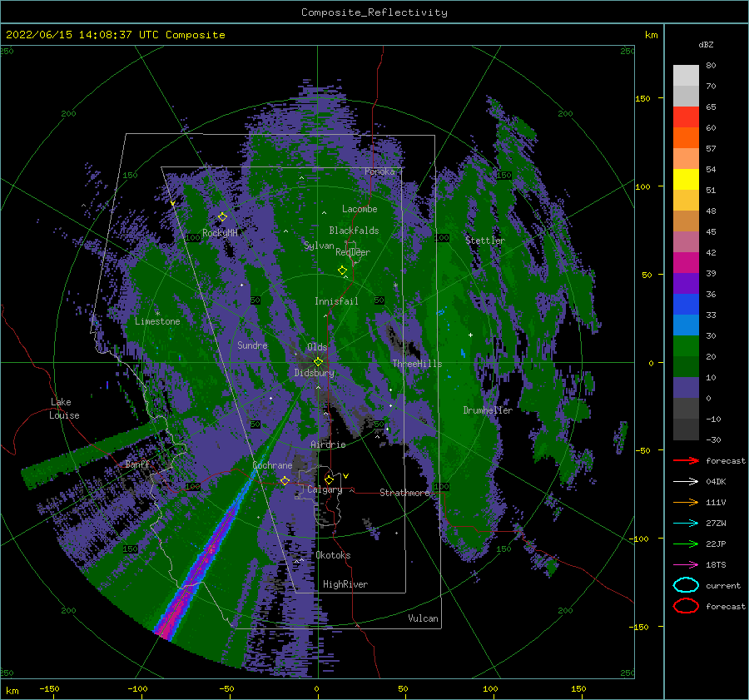Screen dimensions: 749x700
Task: Click the Sylvan label
Action: 319,246
